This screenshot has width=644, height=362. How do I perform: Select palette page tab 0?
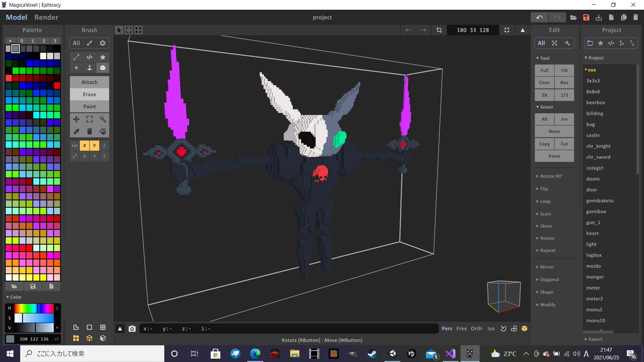(22, 40)
